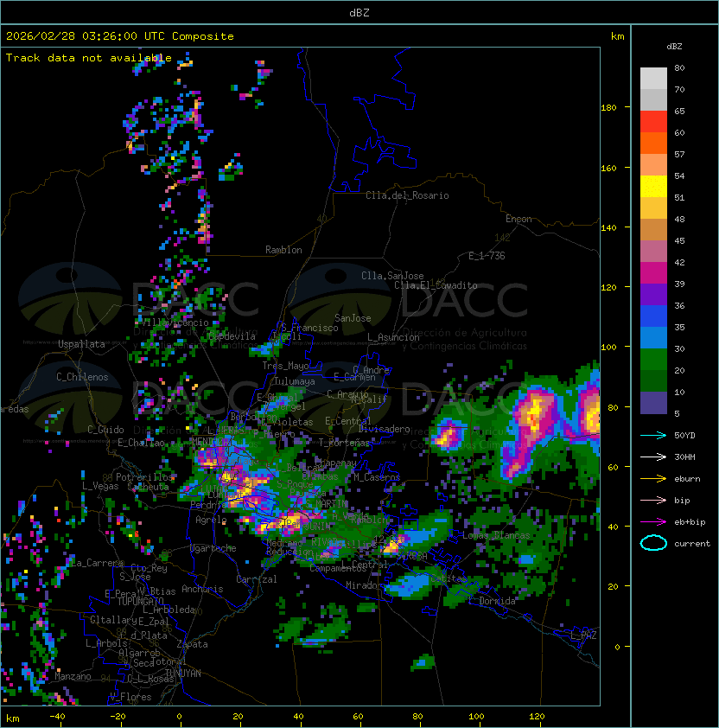The image size is (719, 728).
Task: Select the purple 36-39 dBZ swatch
Action: click(653, 294)
